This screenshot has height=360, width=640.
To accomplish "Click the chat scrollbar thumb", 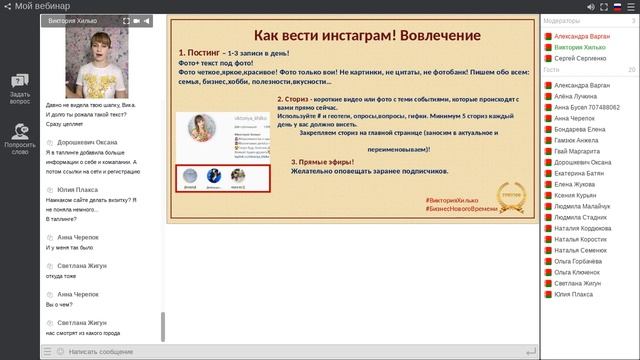I will pos(163,327).
